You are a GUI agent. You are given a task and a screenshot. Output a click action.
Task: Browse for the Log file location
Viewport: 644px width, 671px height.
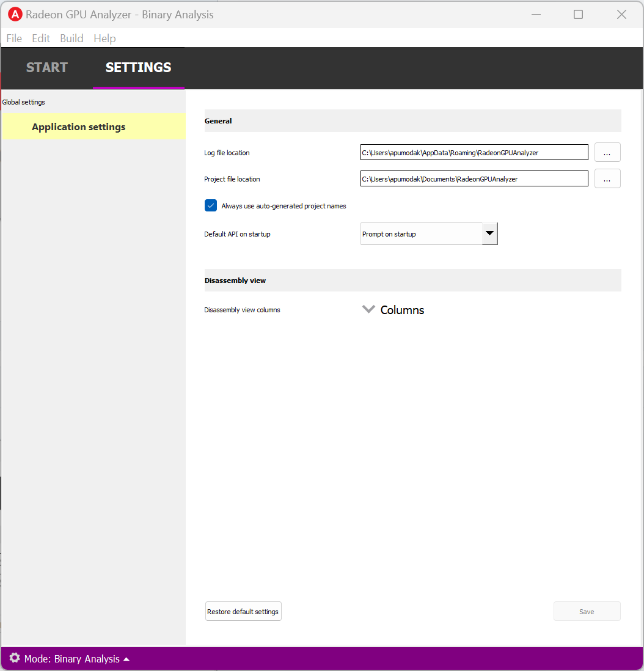pos(607,153)
